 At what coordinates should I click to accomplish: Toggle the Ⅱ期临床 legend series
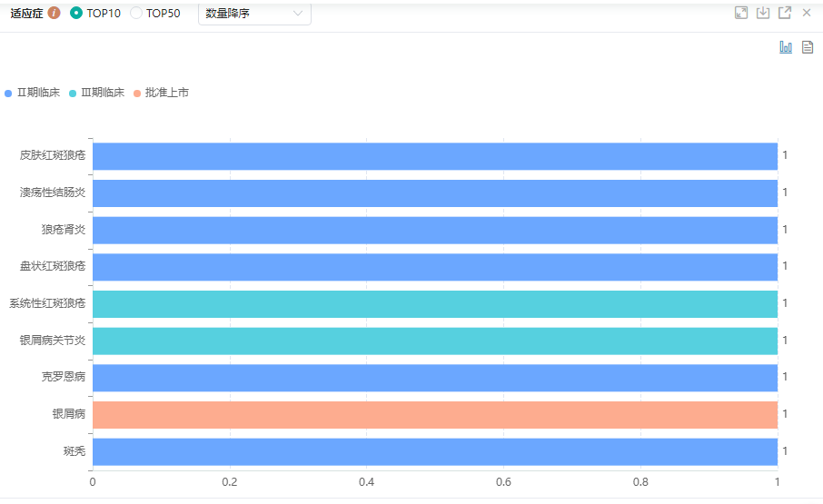coord(33,93)
